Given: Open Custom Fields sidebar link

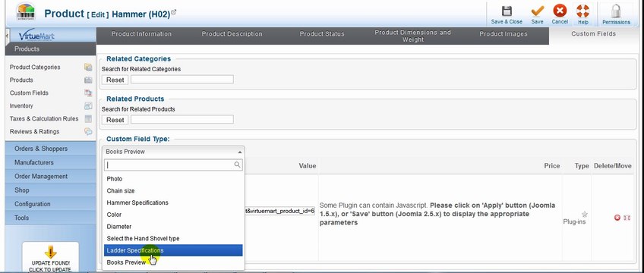Looking at the screenshot, I should pyautogui.click(x=29, y=93).
